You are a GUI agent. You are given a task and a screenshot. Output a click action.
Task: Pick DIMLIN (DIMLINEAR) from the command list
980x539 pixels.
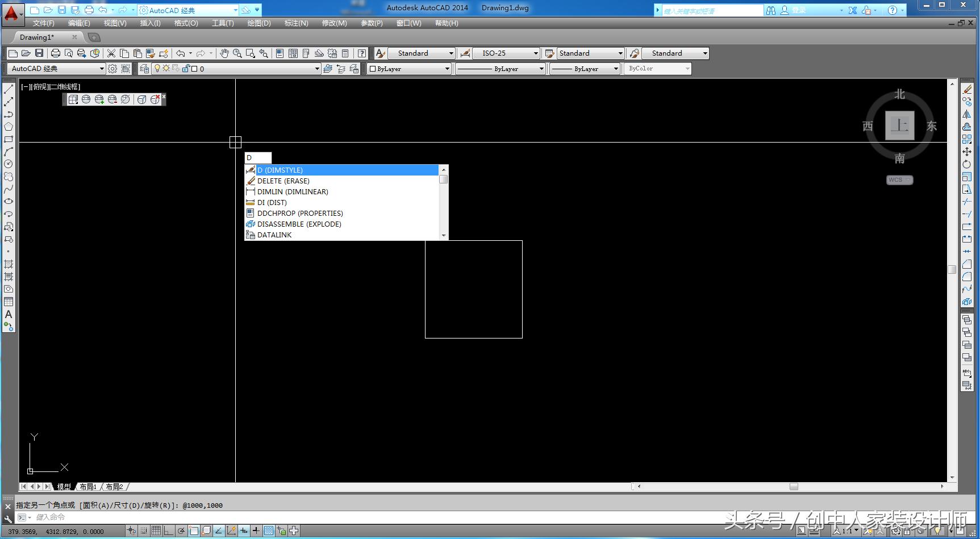click(x=341, y=191)
